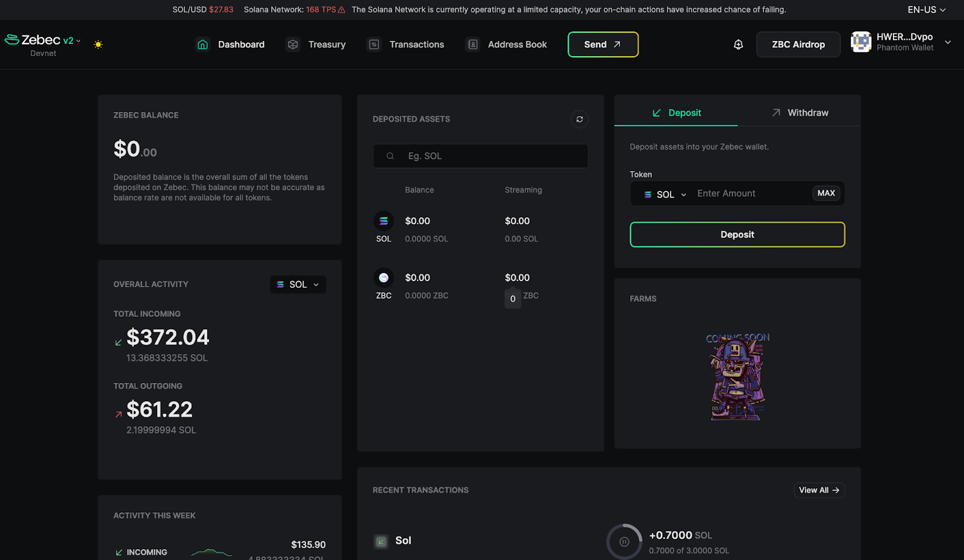
Task: Click the Transactions icon in navbar
Action: [374, 45]
